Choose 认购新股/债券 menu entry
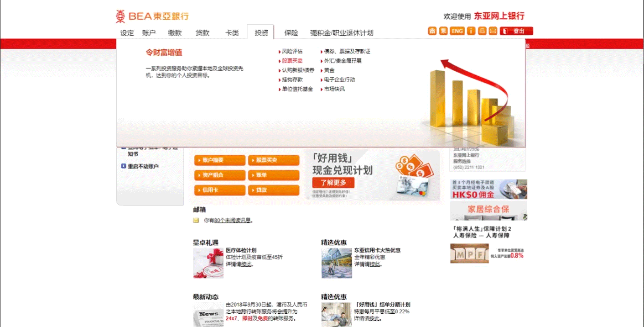This screenshot has height=327, width=644. (x=298, y=70)
